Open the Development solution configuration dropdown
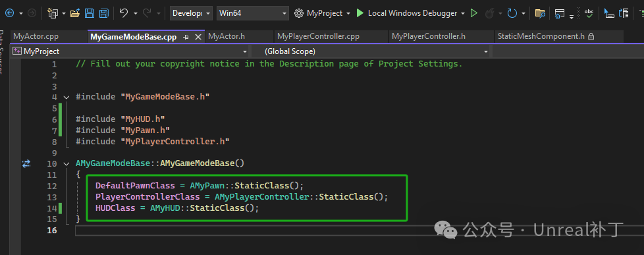 pos(191,13)
